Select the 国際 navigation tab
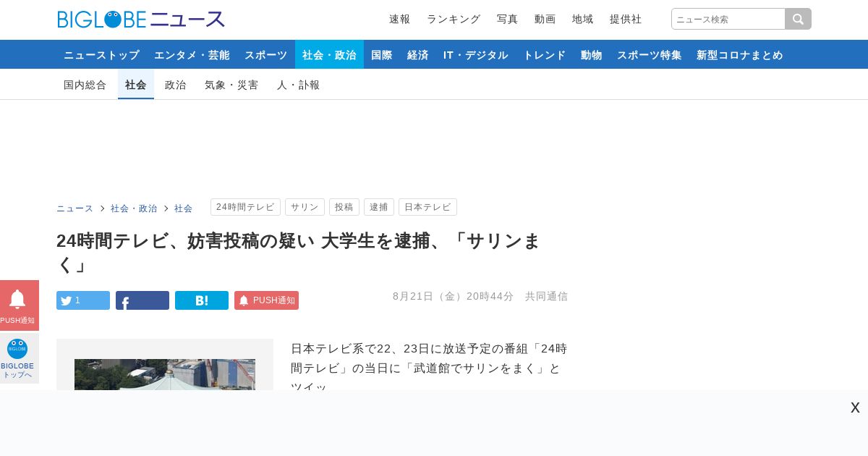The width and height of the screenshot is (868, 456). click(382, 54)
